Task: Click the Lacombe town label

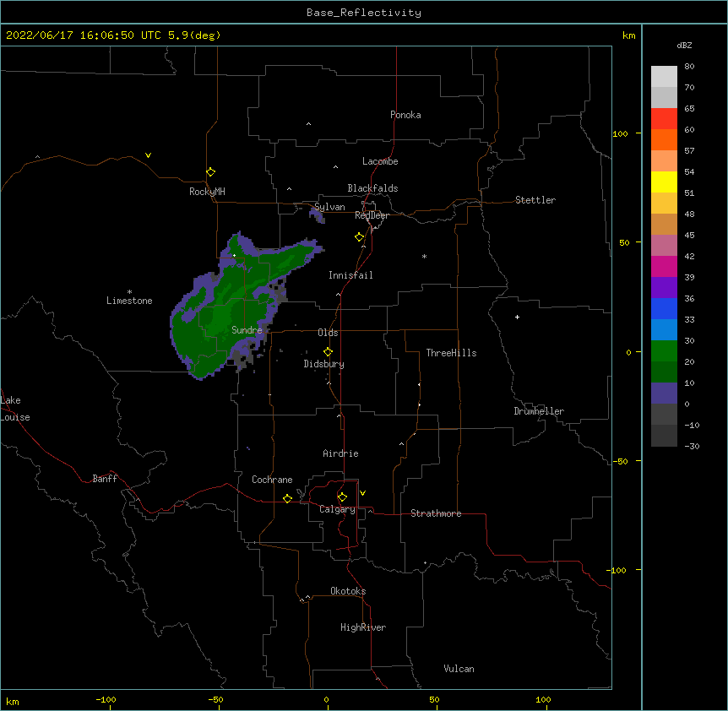Action: click(380, 161)
